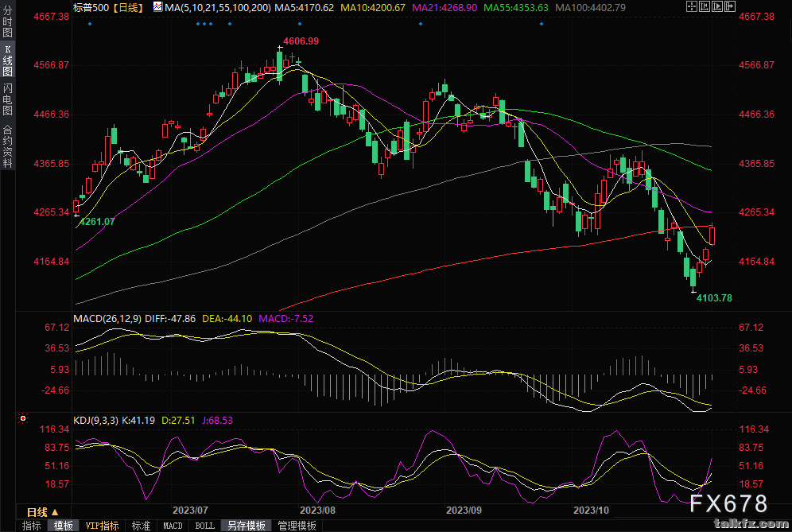Click the chart axis skip-to-start icon
The image size is (792, 532).
click(x=705, y=6)
